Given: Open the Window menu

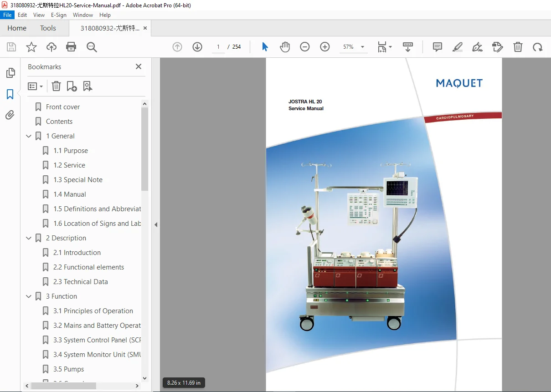Looking at the screenshot, I should coord(83,15).
